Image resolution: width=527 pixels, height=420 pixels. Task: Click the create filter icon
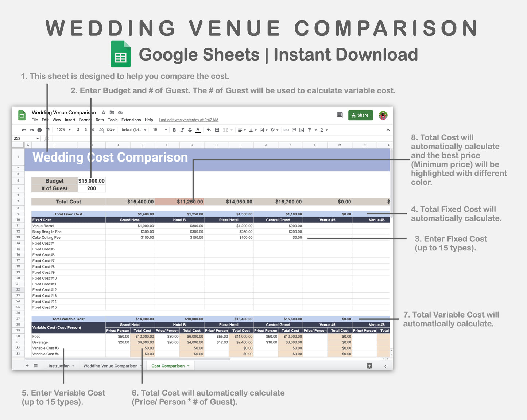coord(310,129)
